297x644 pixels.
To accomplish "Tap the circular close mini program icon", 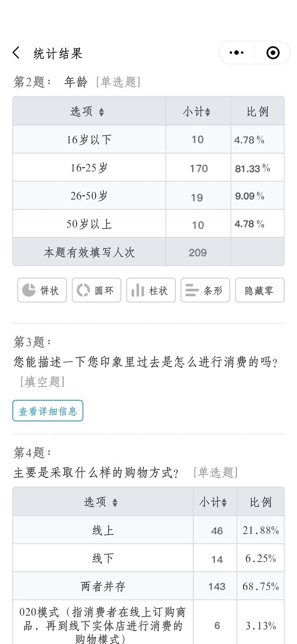I will coord(273,52).
